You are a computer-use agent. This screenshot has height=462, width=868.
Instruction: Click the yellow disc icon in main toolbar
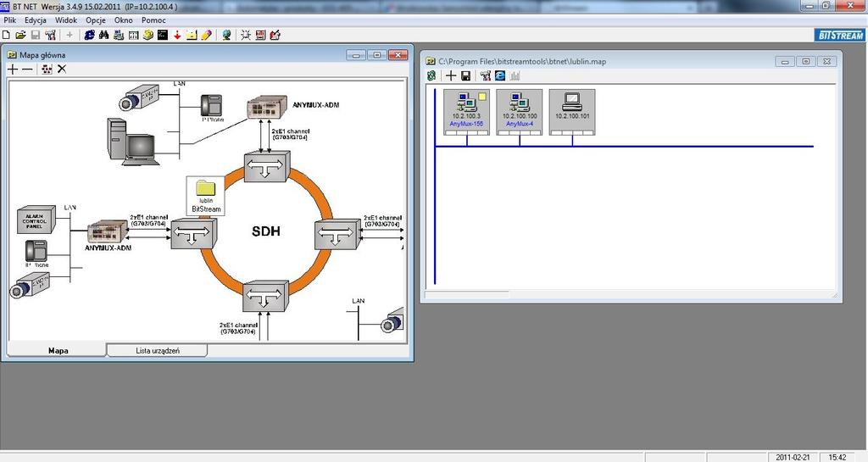147,35
